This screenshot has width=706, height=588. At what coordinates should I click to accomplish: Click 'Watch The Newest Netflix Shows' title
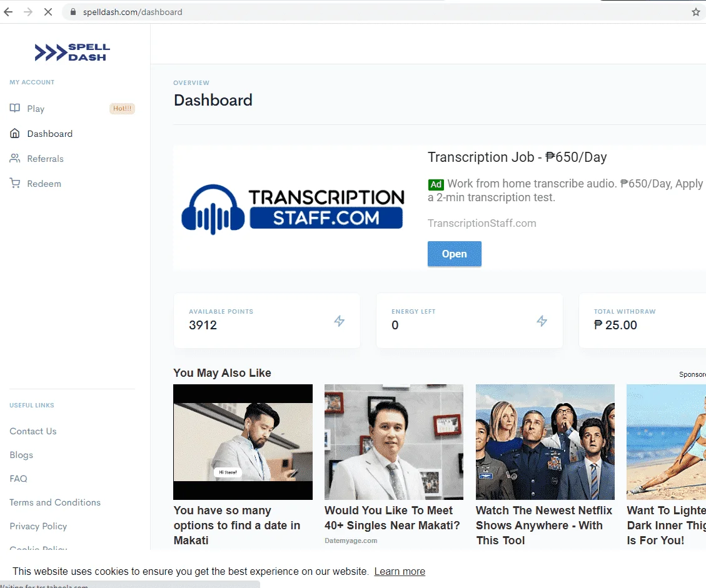(544, 525)
